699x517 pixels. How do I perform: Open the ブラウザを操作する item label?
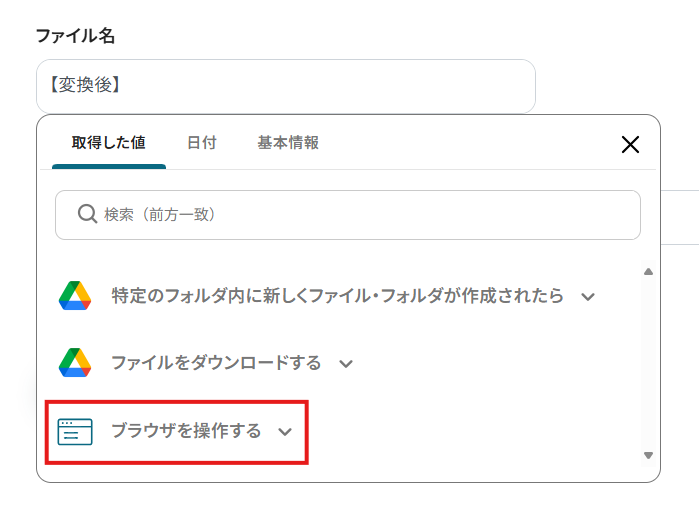pos(186,431)
